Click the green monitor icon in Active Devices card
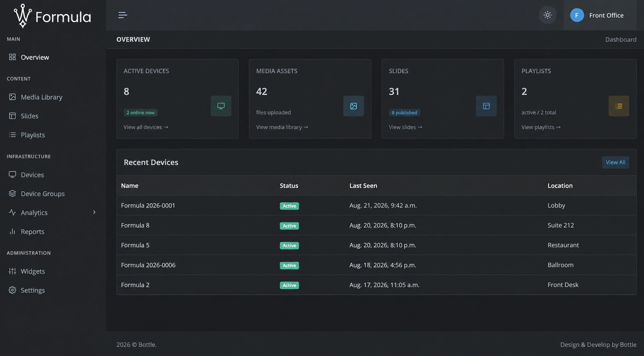This screenshot has height=356, width=644. tap(221, 106)
